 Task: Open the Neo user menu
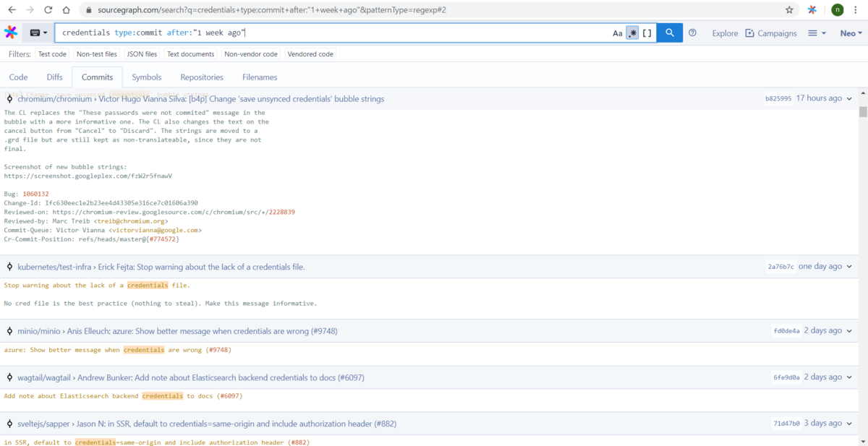851,33
